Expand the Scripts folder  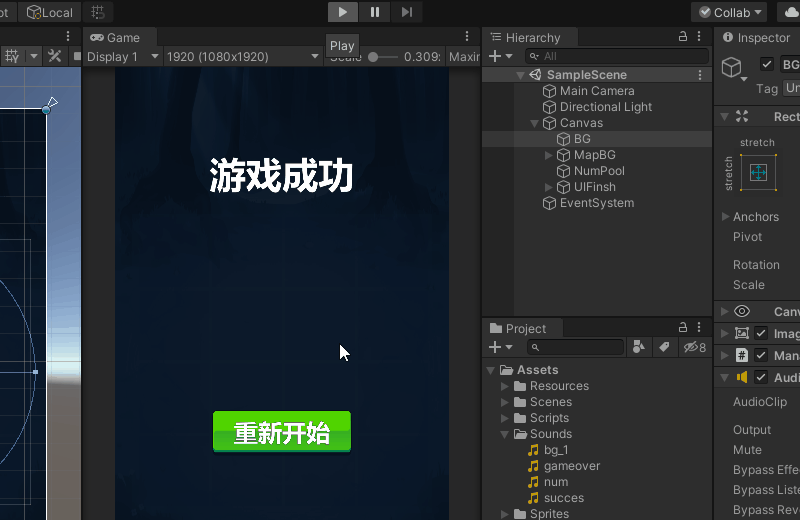505,418
